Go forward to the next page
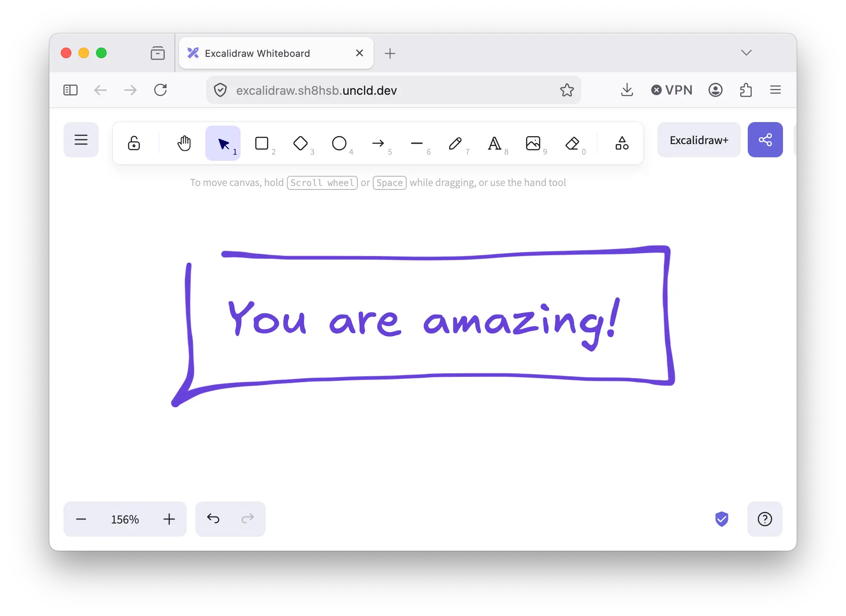The width and height of the screenshot is (846, 616). click(130, 90)
